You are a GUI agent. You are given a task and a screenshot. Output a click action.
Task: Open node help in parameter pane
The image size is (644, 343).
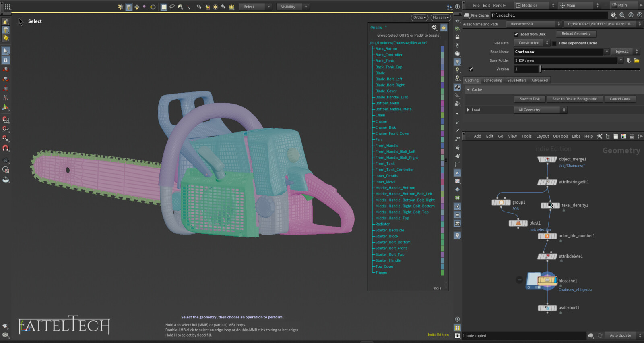pos(639,15)
